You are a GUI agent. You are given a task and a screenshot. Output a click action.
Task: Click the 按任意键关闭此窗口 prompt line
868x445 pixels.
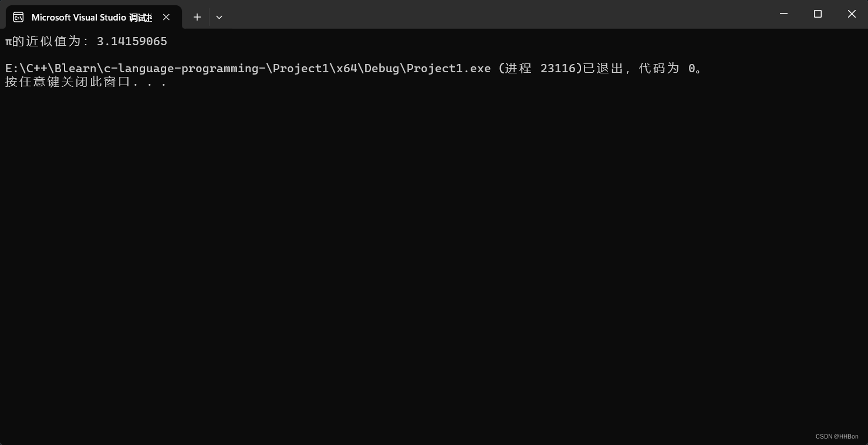click(86, 82)
